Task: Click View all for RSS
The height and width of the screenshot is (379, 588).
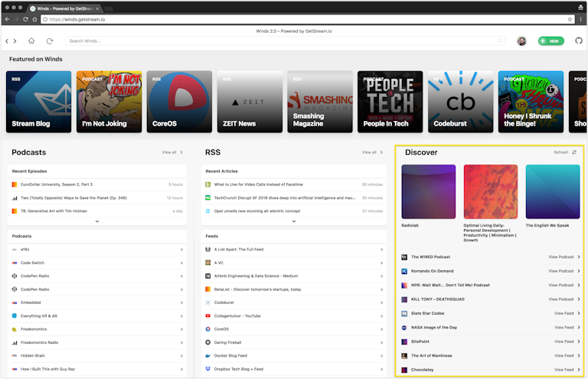Action: (x=372, y=152)
